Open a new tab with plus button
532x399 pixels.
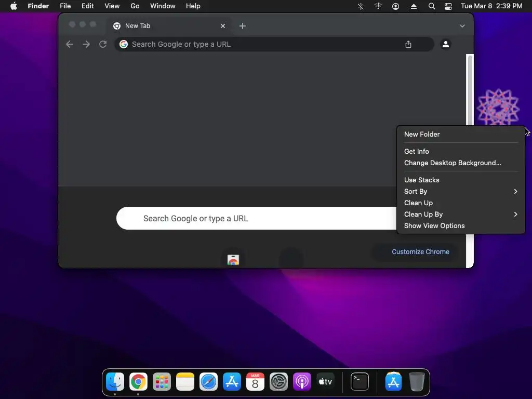[242, 26]
